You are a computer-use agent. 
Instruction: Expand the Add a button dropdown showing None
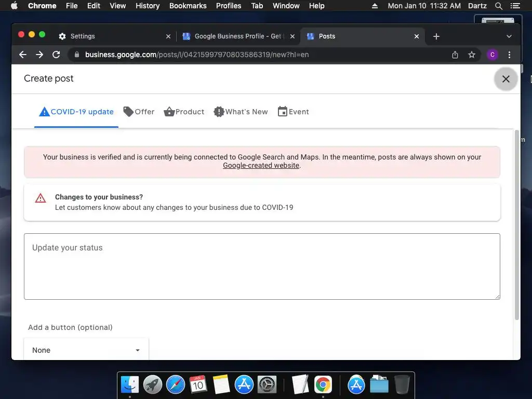(86, 350)
